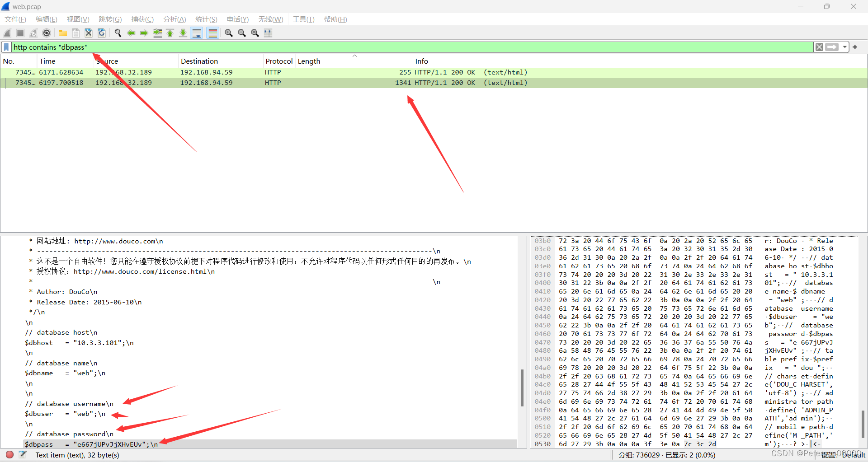Open capture options gear

tap(47, 33)
